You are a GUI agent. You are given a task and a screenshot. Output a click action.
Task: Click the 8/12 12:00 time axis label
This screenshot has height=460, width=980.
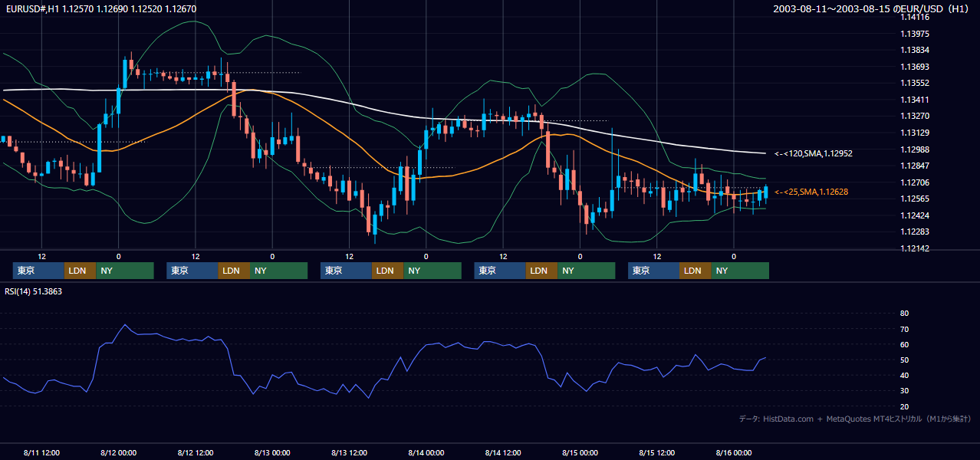pos(195,452)
